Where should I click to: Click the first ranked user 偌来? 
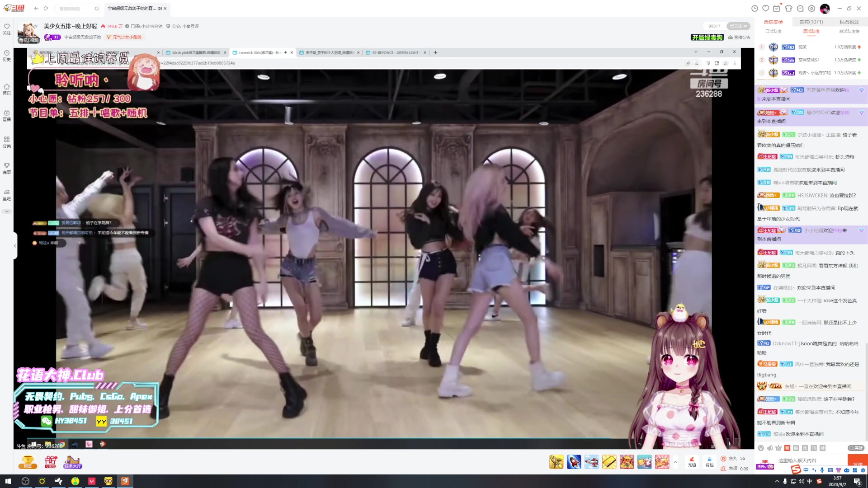pyautogui.click(x=803, y=47)
